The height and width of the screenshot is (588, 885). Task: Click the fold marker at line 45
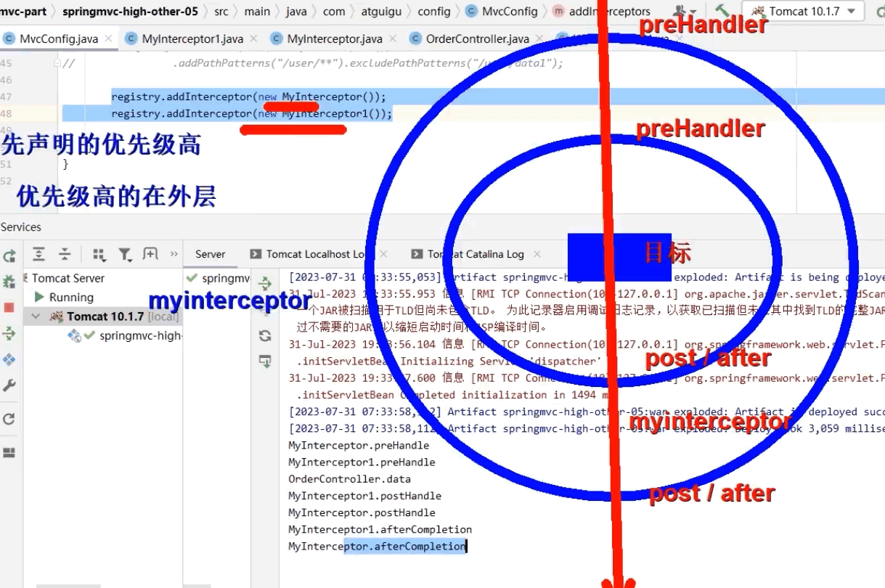coord(57,63)
